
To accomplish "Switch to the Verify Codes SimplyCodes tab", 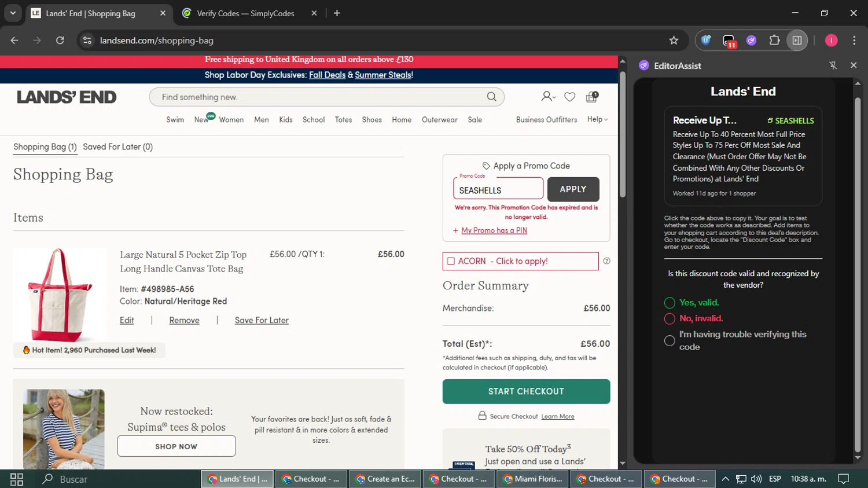I will coord(249,13).
